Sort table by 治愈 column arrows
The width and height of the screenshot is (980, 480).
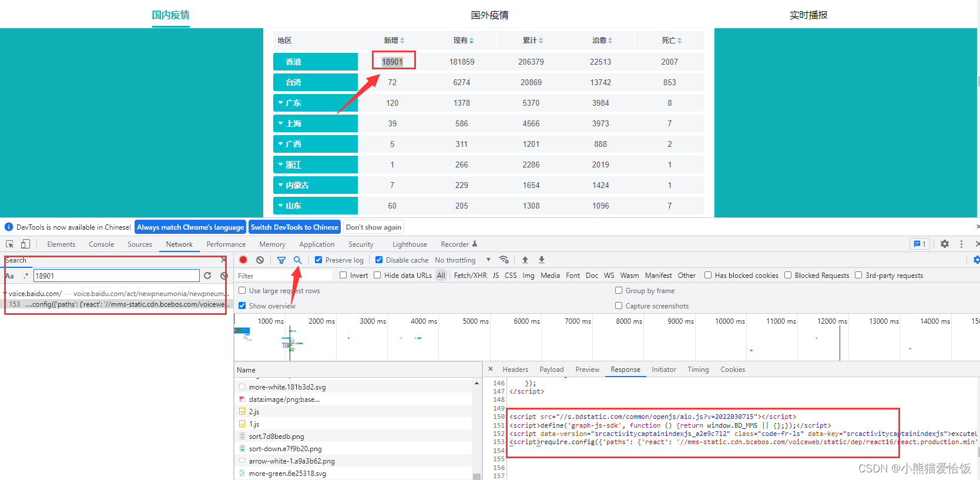610,41
